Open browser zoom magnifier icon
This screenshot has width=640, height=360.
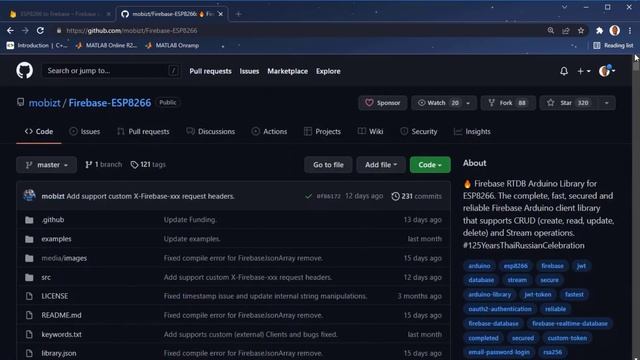[x=551, y=31]
